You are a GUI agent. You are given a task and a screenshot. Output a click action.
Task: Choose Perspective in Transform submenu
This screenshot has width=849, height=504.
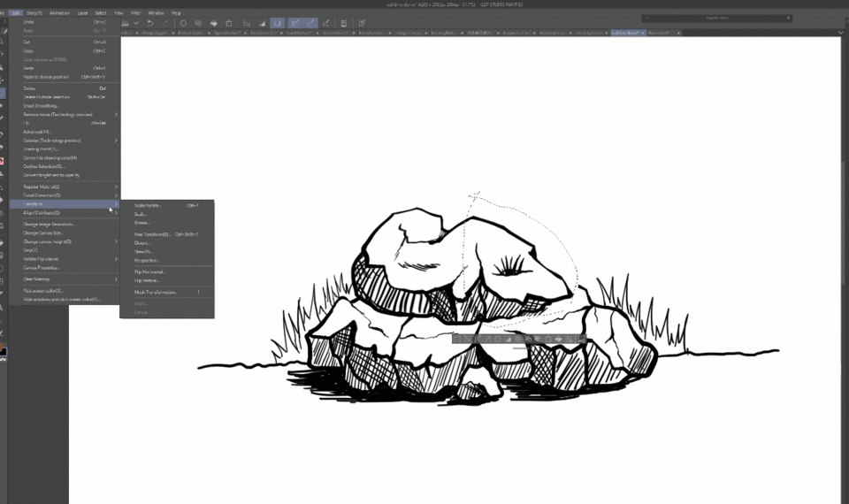(167, 260)
